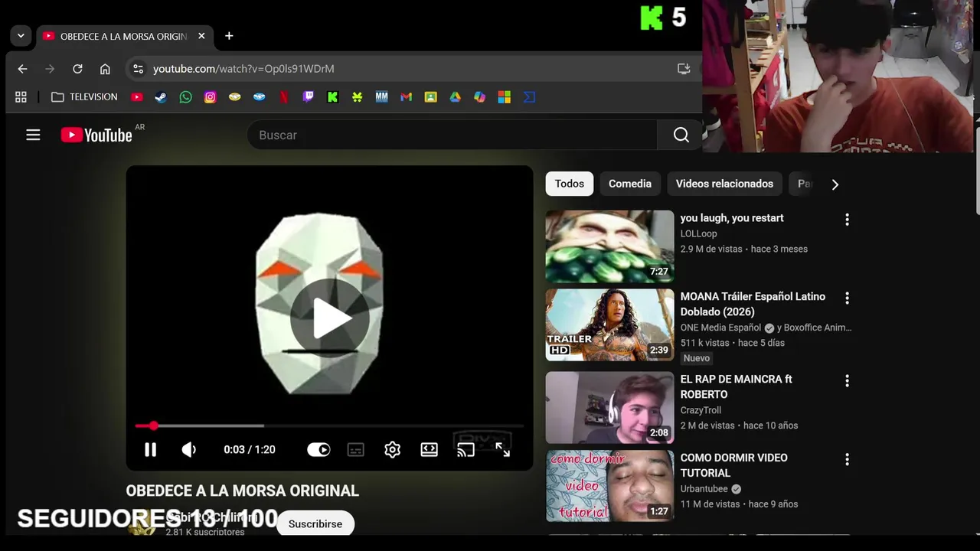Open the Kick bookmark in bookmarks bar
Viewport: 980px width, 551px height.
pyautogui.click(x=332, y=97)
